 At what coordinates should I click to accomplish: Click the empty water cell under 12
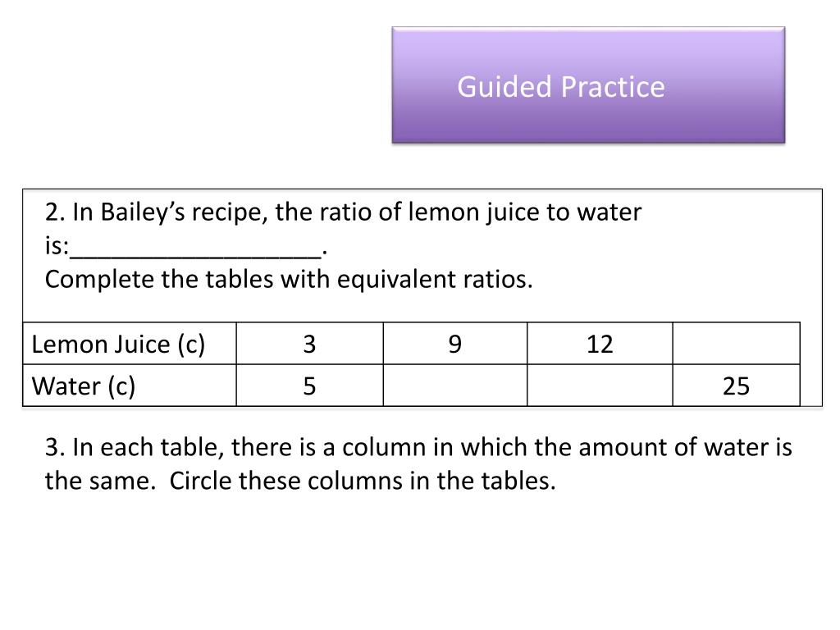pyautogui.click(x=600, y=386)
